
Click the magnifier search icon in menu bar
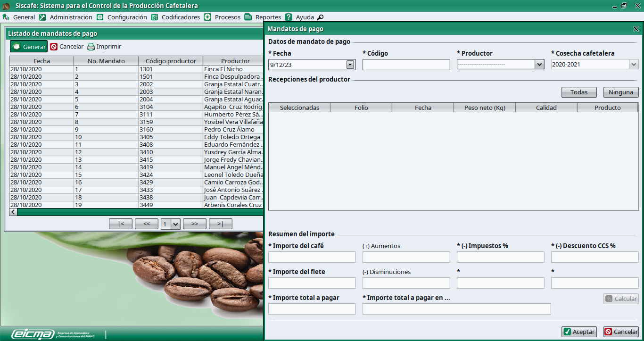320,17
